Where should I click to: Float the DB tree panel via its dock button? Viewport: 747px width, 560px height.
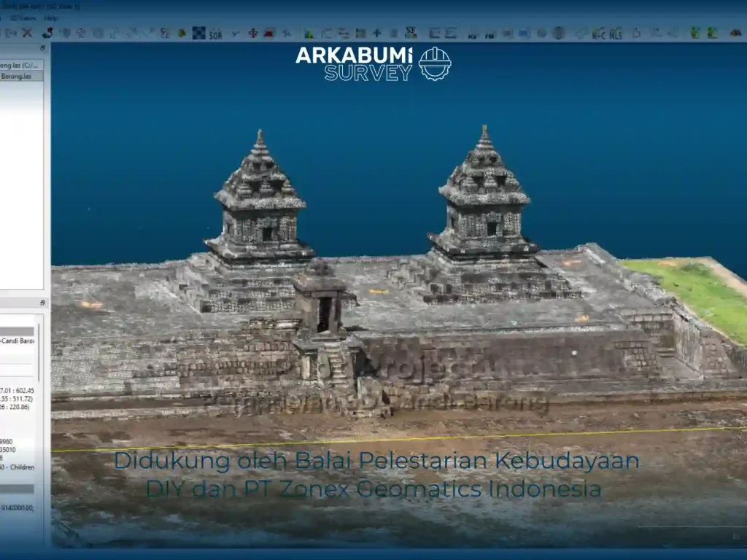click(42, 48)
